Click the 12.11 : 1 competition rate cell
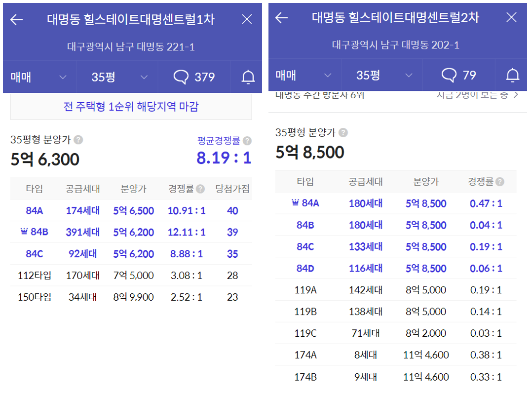Viewport: 532px width, 396px height. (x=186, y=233)
